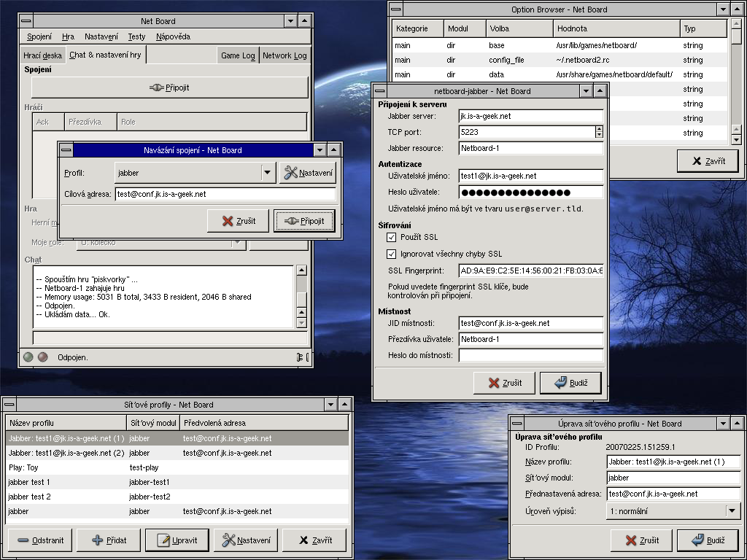
Task: Click Zrušit in Úprava síťového profilu
Action: pos(642,540)
